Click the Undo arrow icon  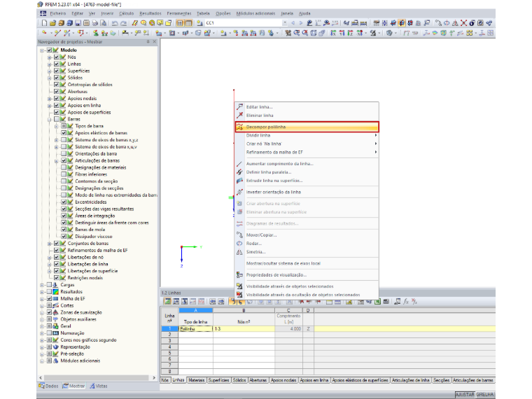point(115,23)
